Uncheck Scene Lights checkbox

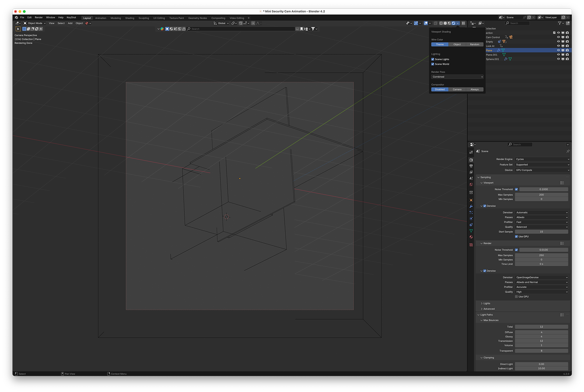(x=433, y=59)
